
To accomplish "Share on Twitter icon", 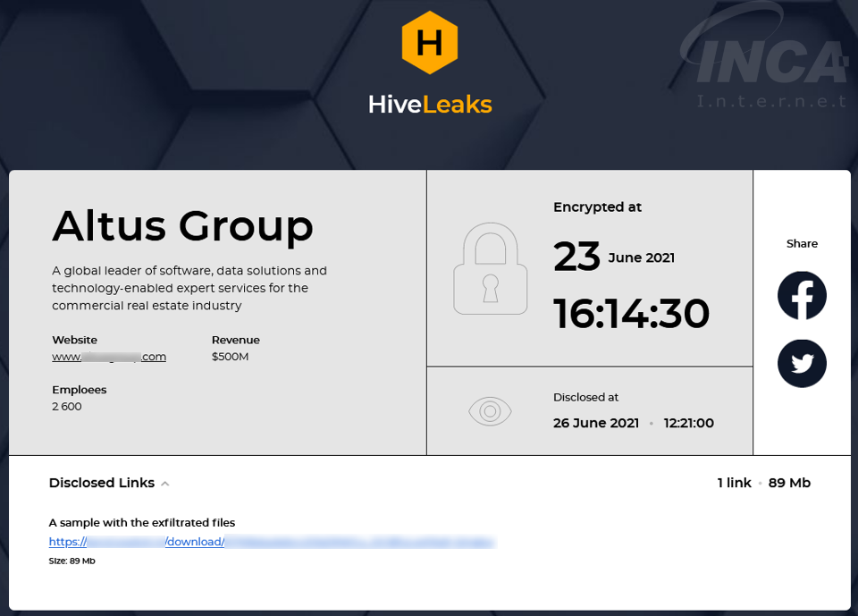I will [802, 364].
